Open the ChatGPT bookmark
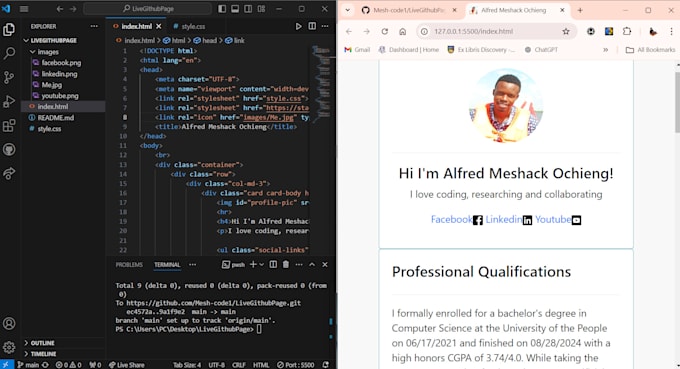 541,50
